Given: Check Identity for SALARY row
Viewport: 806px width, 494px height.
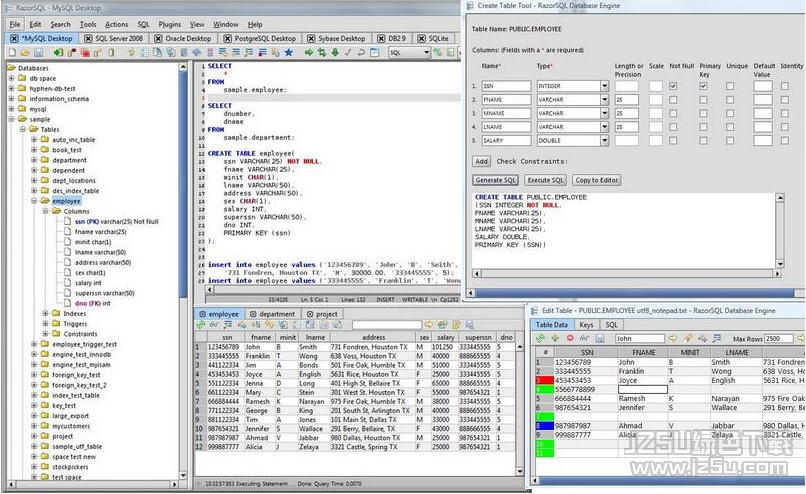Looking at the screenshot, I should click(784, 140).
